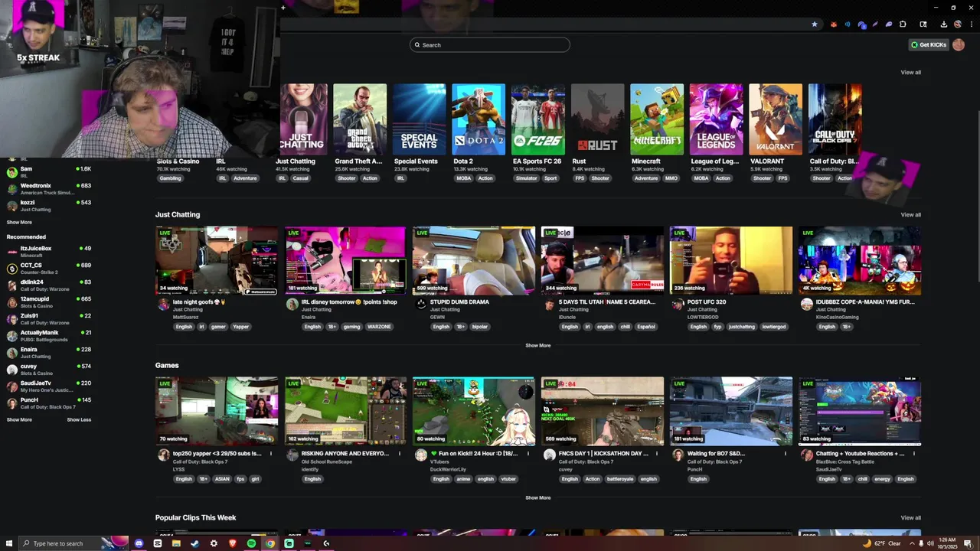
Task: Open the Games section heading
Action: pyautogui.click(x=167, y=365)
